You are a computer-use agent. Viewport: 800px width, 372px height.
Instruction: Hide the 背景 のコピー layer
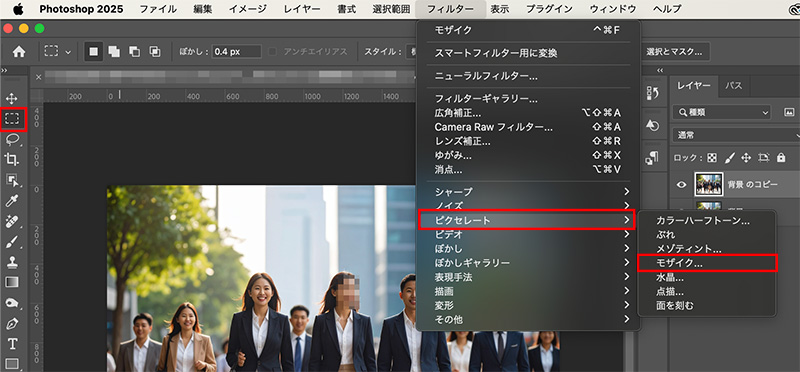[x=682, y=185]
